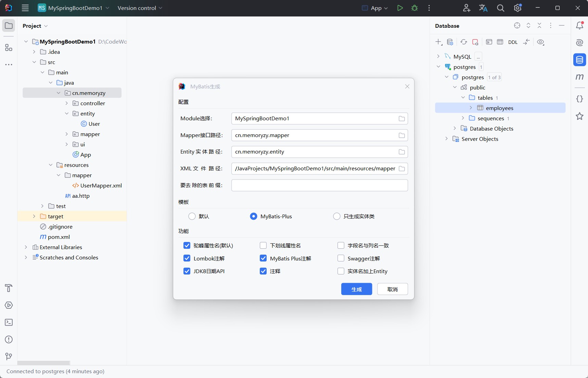Click the 要去除的表前缀 input field
This screenshot has width=588, height=378.
(320, 185)
